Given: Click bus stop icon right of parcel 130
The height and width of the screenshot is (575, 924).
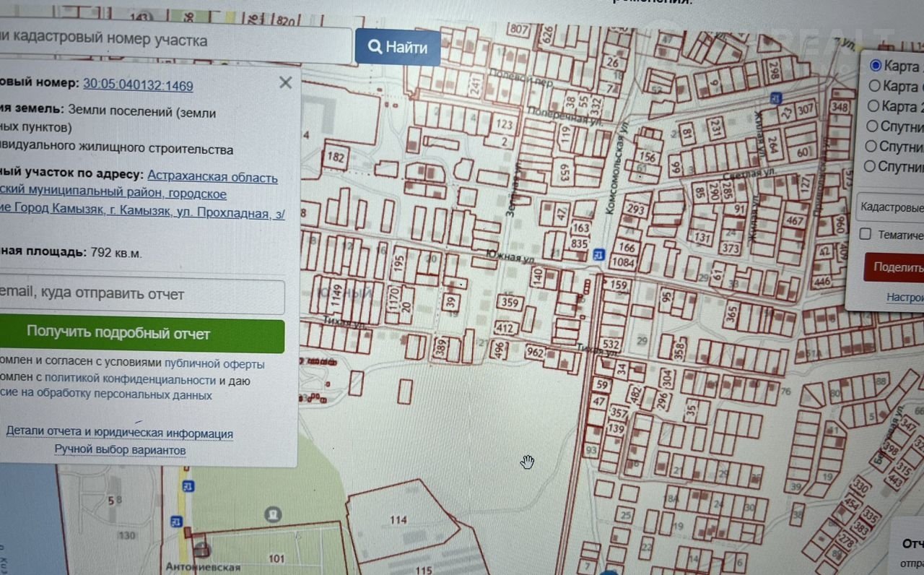Looking at the screenshot, I should 175,521.
